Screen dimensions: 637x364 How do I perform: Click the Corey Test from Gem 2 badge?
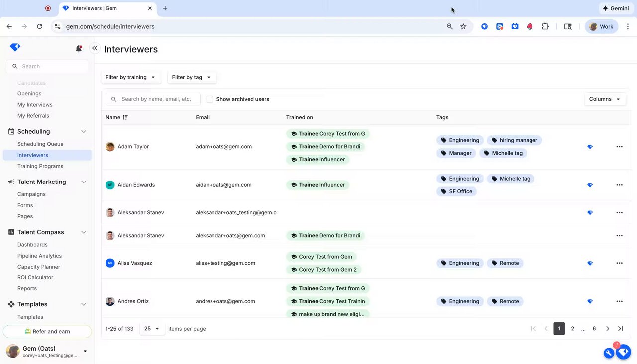(x=324, y=270)
